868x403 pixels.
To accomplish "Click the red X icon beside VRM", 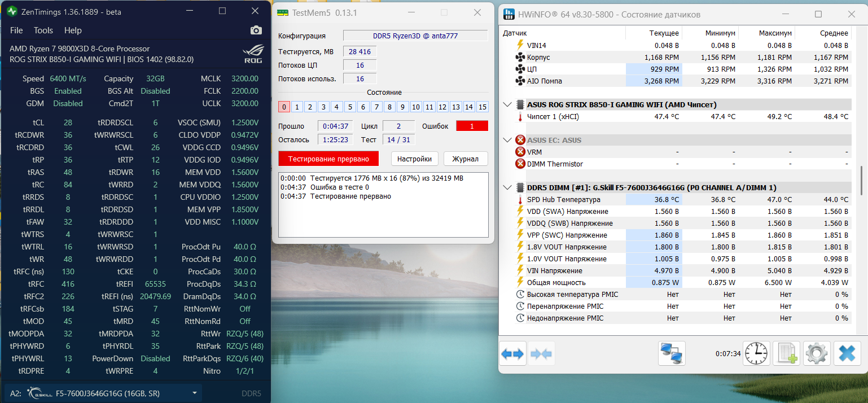I will pos(520,152).
